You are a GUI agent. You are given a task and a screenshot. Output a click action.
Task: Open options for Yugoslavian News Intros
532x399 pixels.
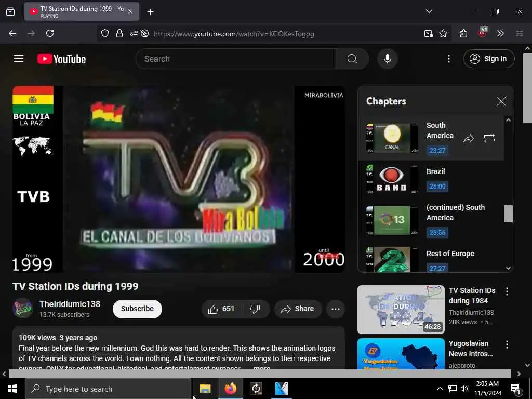507,345
